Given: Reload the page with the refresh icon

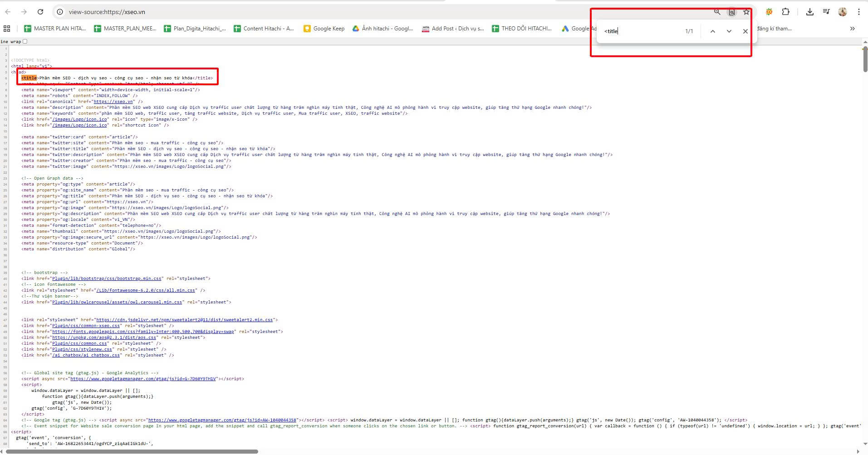Looking at the screenshot, I should coord(40,12).
